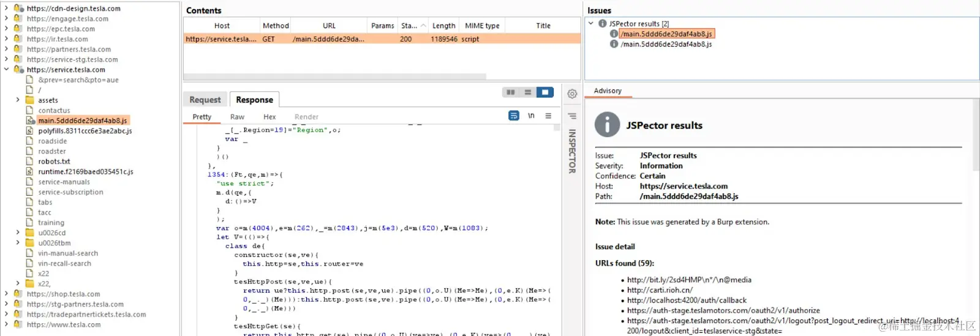Screen dimensions: 980x336
Task: Click the tabs page icon
Action: tap(29, 203)
